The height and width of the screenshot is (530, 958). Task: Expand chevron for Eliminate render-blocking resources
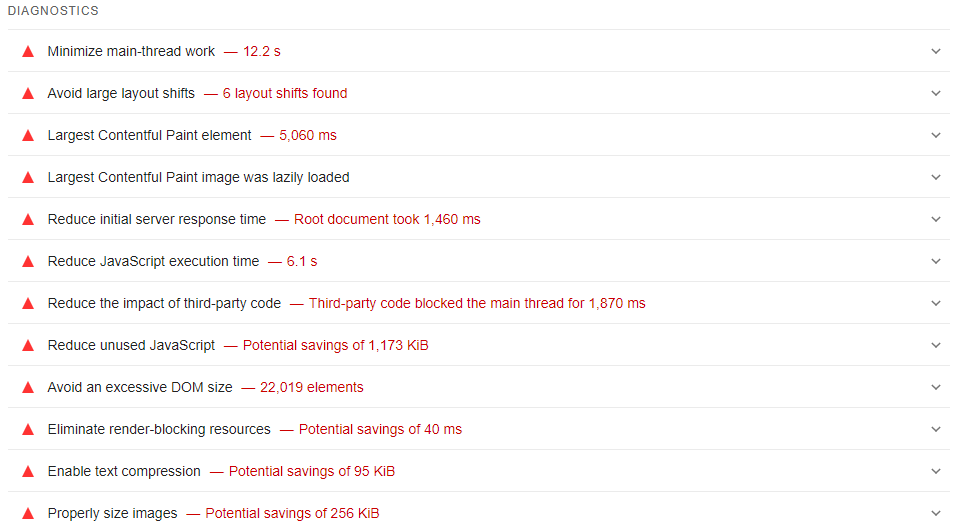(x=936, y=429)
